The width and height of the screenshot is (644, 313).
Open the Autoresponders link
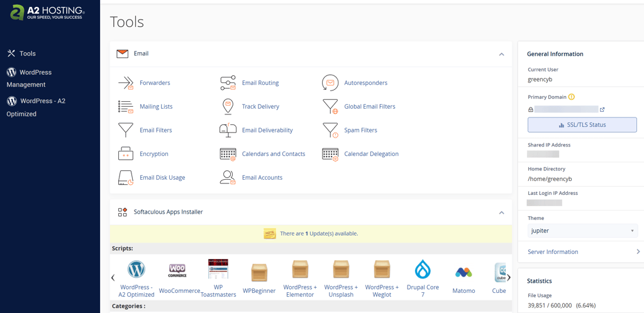(x=365, y=83)
